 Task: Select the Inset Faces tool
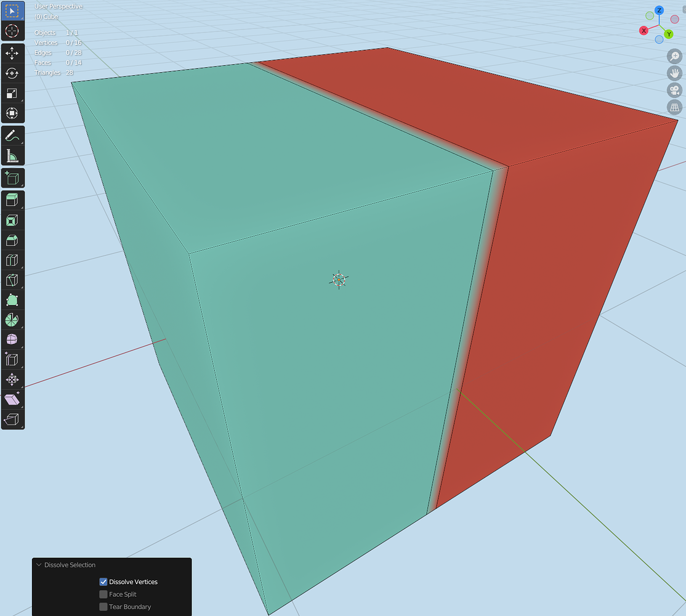(x=12, y=219)
